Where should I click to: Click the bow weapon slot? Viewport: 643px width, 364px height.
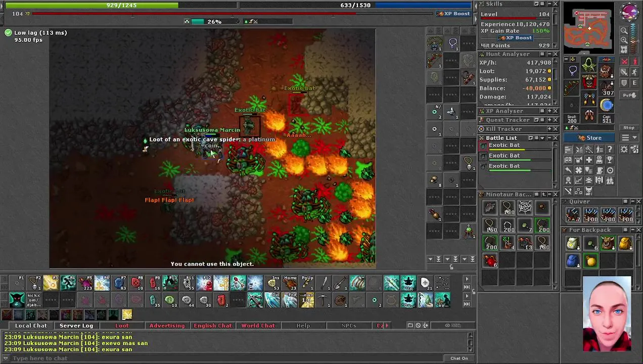tap(573, 87)
